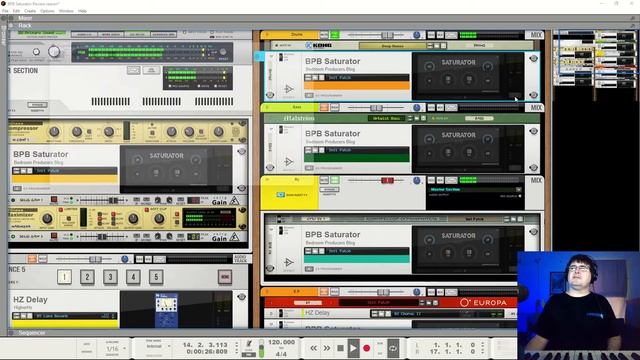Open the MIX button on the yellow mix channel
Viewport: 640px width, 360px height.
pos(536,180)
